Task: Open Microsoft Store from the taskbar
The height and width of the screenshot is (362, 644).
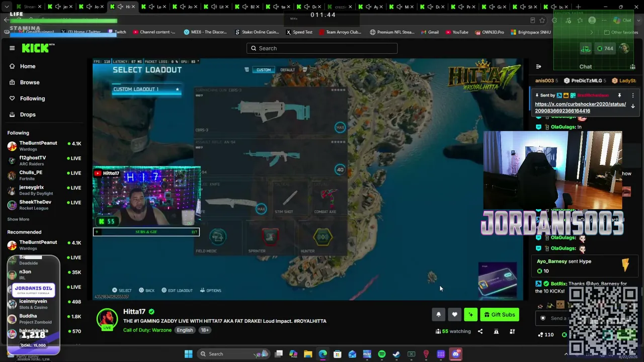Action: point(338,354)
